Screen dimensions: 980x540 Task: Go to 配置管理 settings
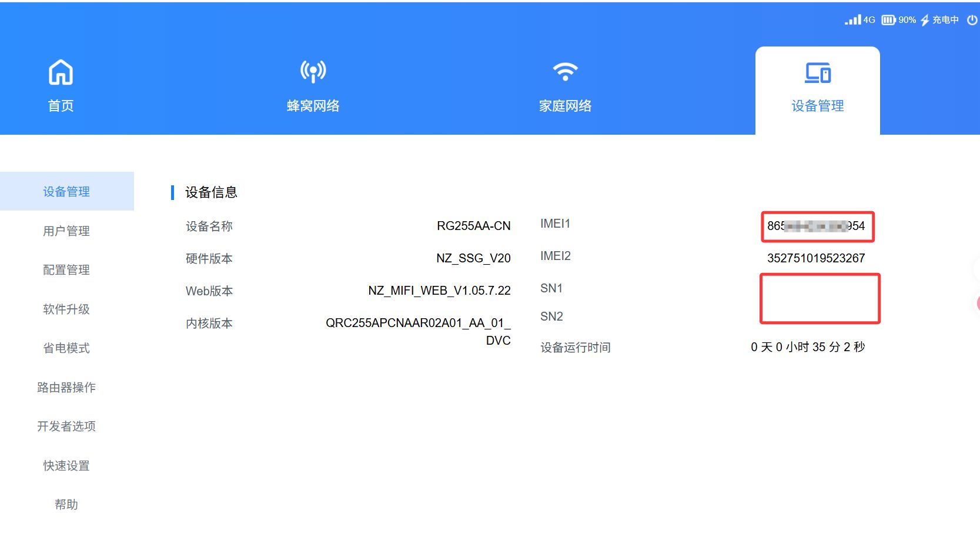[66, 270]
